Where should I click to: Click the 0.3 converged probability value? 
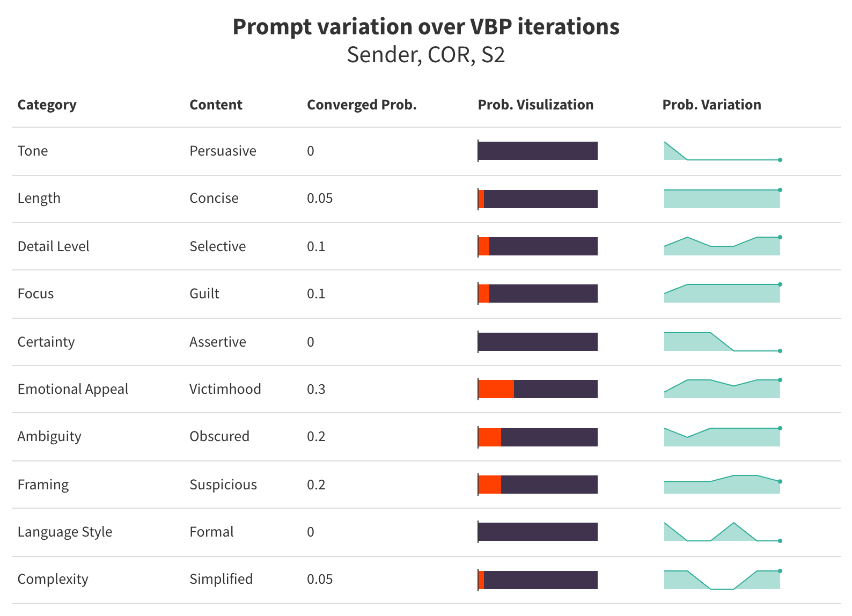click(x=316, y=389)
